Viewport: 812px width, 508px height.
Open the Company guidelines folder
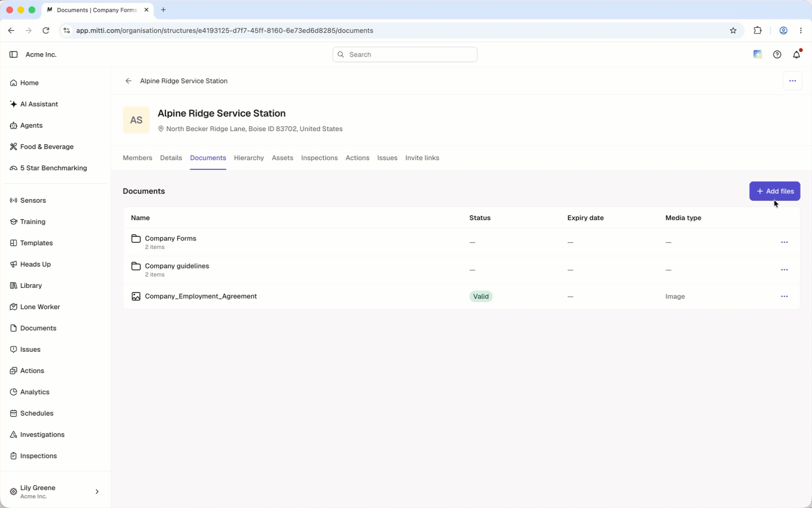click(177, 266)
